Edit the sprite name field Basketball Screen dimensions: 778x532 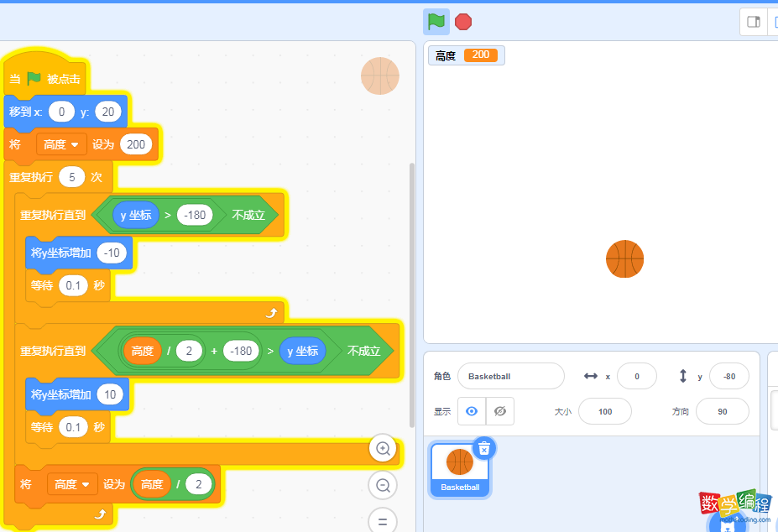point(510,376)
